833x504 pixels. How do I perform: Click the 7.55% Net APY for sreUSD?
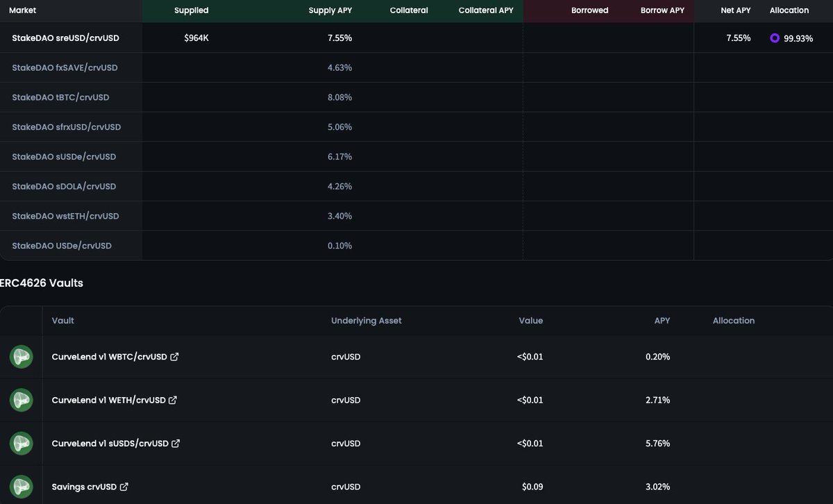point(739,38)
